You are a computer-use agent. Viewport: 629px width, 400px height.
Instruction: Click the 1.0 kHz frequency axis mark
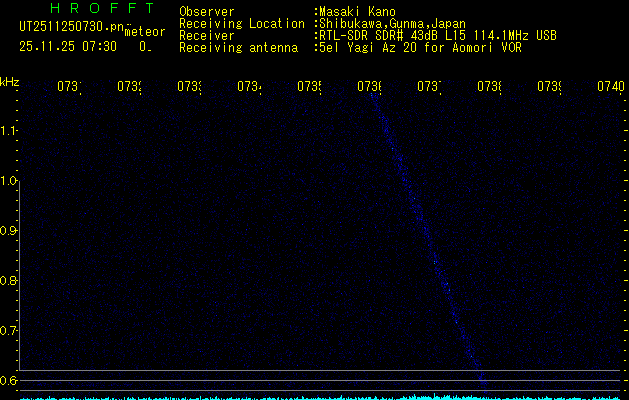(9, 181)
